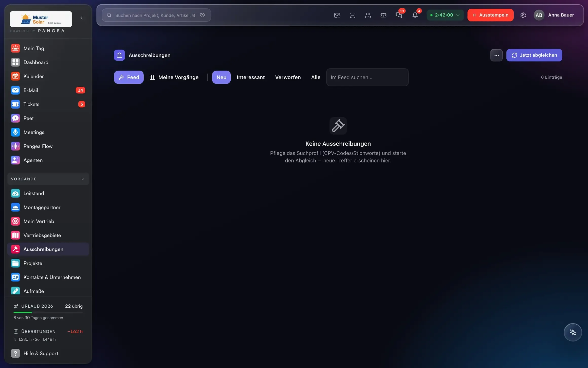Open Leitstand in the sidebar

tap(48, 193)
